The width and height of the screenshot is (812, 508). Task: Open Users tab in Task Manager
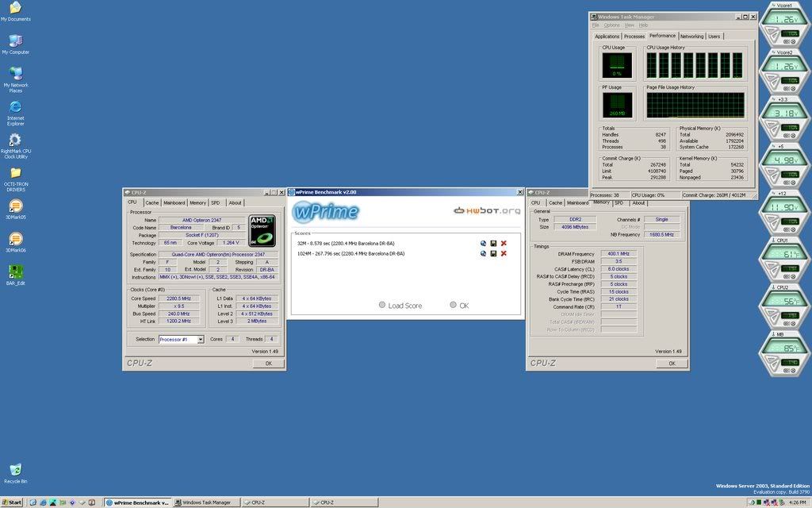714,37
